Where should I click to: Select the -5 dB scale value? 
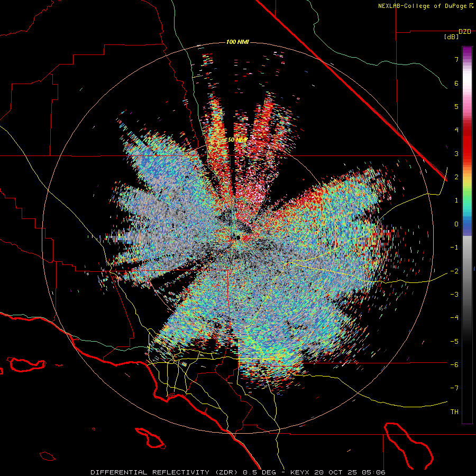tap(454, 342)
